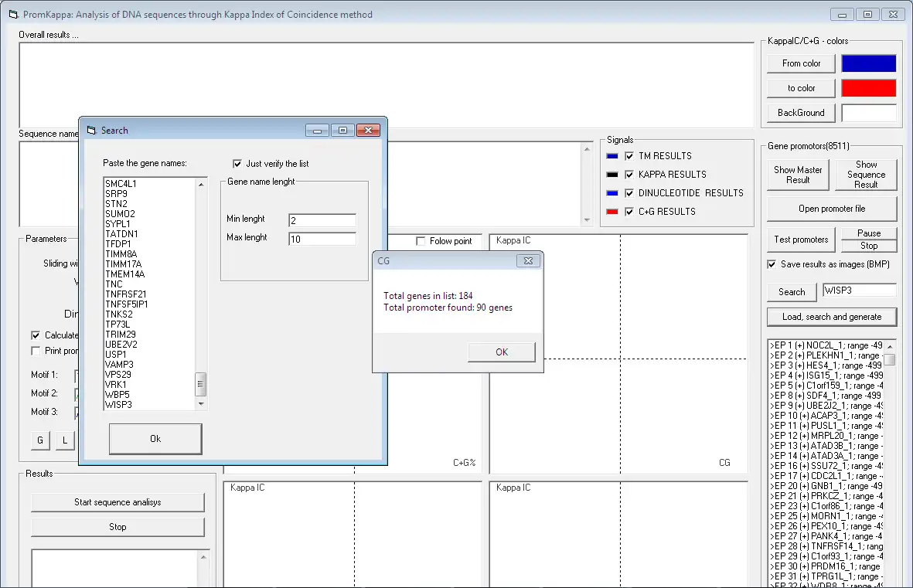This screenshot has width=913, height=588.
Task: Select SMC4L1 in the gene list
Action: [x=121, y=184]
